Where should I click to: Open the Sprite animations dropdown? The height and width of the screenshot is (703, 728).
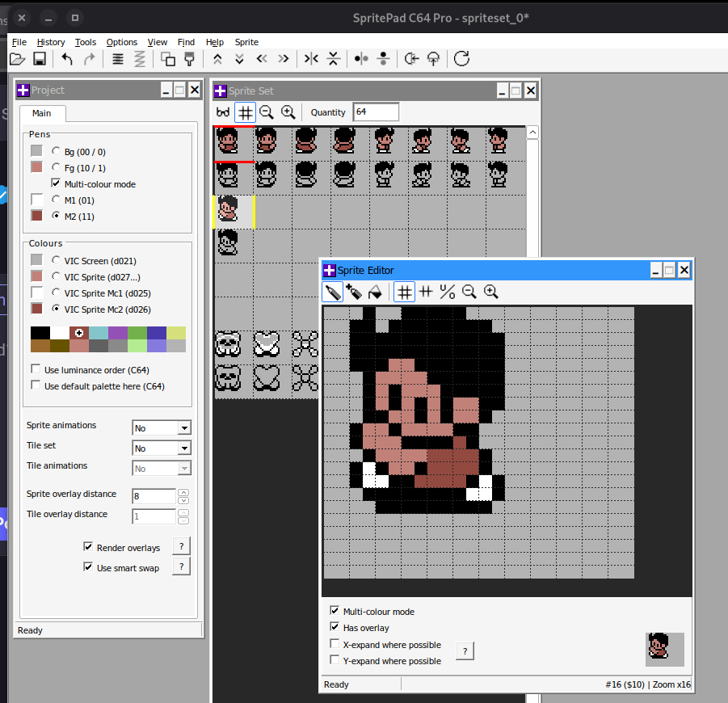pos(184,428)
